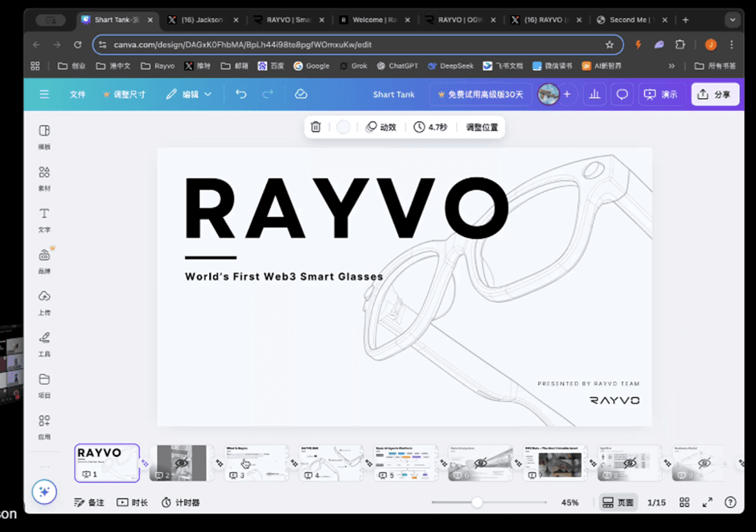Expand hidden bookmarks with the » chevron
The image size is (756, 532).
(x=672, y=66)
